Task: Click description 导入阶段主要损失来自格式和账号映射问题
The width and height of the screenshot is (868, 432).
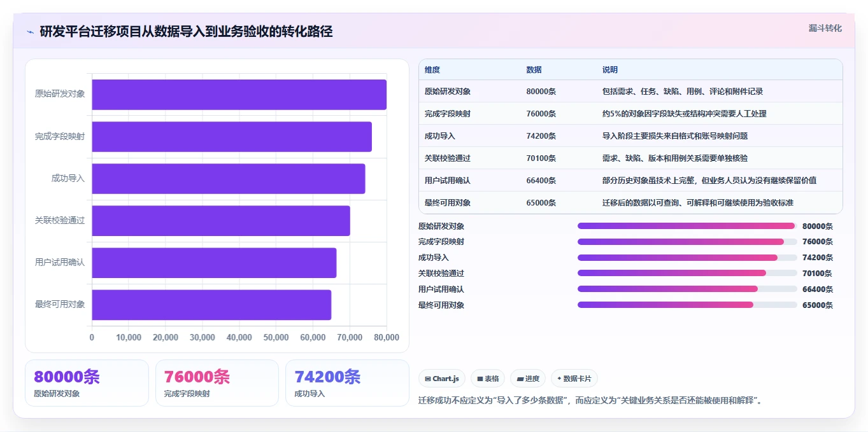Action: coord(675,136)
